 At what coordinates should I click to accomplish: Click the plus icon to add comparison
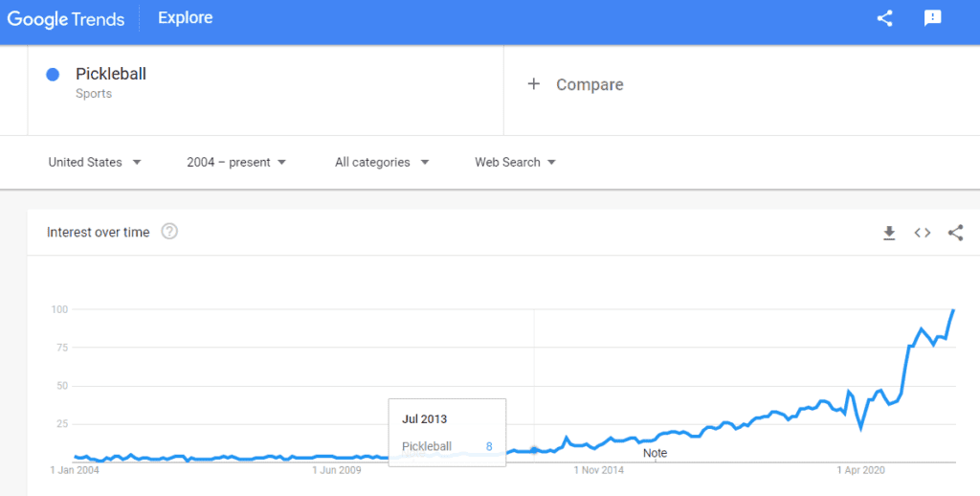pos(534,84)
